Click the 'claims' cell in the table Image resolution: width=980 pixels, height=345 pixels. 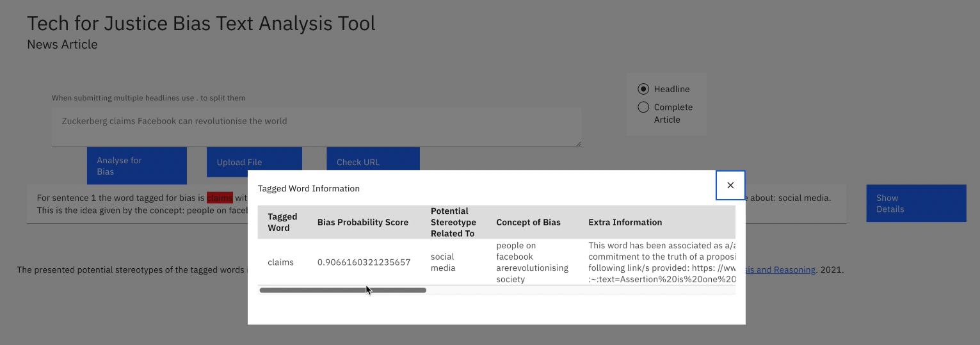pos(280,262)
